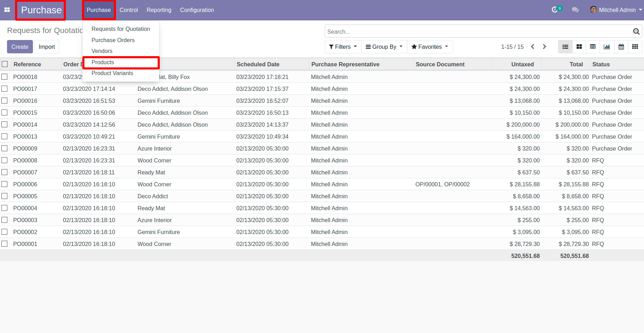This screenshot has width=644, height=333.
Task: Check the box for PO00007
Action: click(5, 172)
